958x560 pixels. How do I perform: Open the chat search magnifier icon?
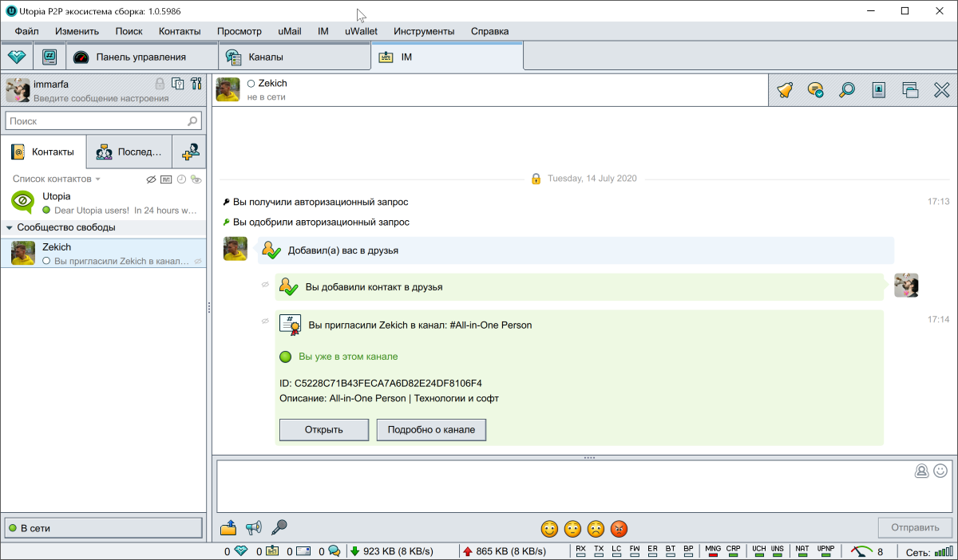pos(847,90)
